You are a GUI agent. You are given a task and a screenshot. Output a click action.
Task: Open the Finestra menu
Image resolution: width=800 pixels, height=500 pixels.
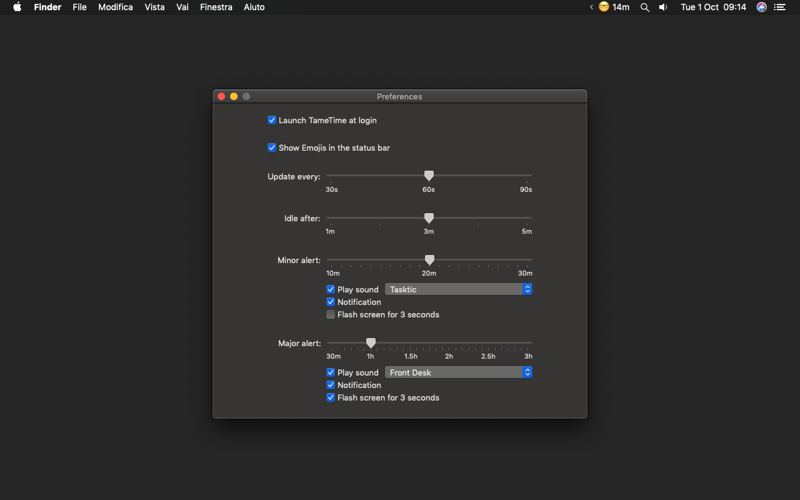pos(216,7)
